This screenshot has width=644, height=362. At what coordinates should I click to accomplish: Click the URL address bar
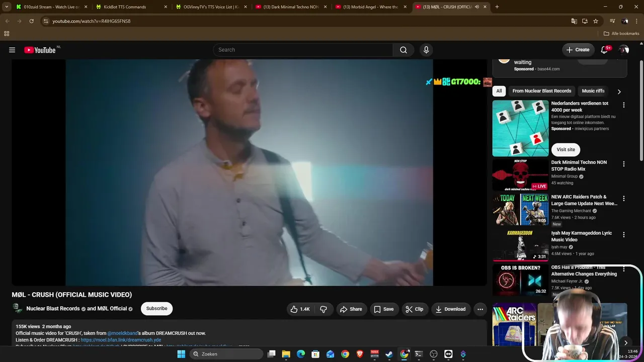[x=302, y=21]
